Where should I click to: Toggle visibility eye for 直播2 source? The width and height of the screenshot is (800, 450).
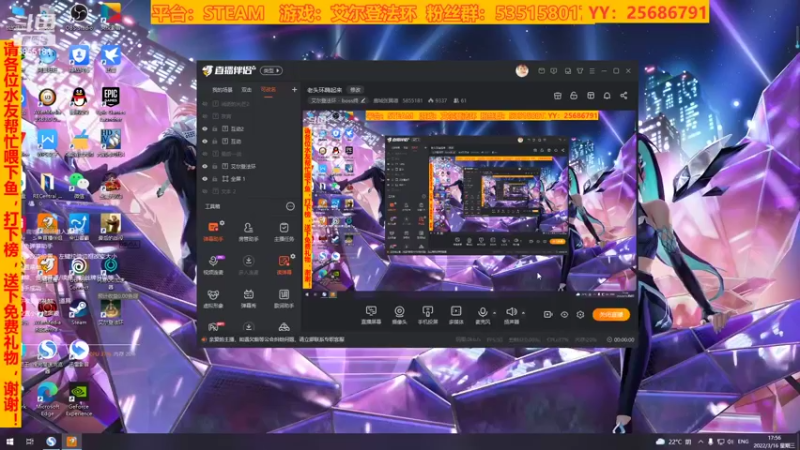pyautogui.click(x=205, y=129)
